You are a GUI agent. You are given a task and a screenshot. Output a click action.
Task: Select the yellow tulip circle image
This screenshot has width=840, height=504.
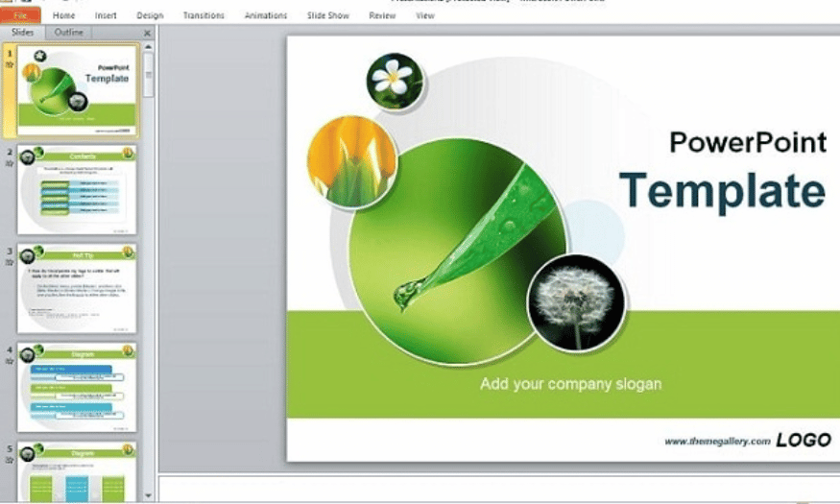[352, 161]
